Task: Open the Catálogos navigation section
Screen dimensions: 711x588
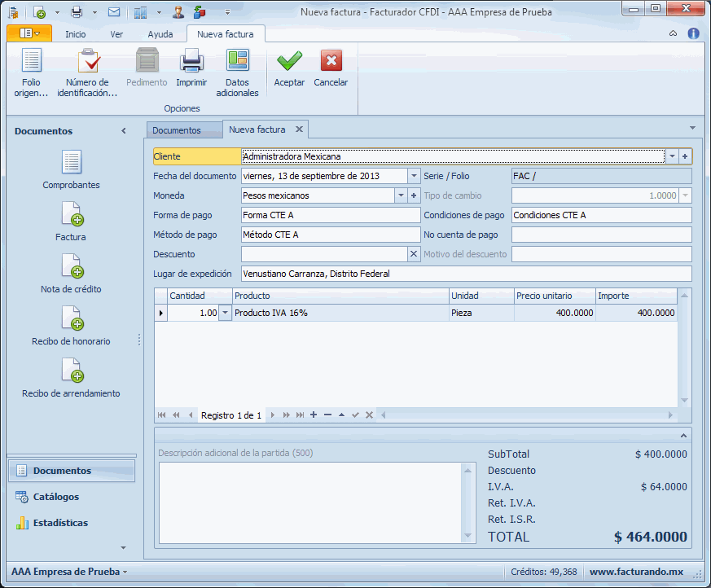Action: [56, 497]
